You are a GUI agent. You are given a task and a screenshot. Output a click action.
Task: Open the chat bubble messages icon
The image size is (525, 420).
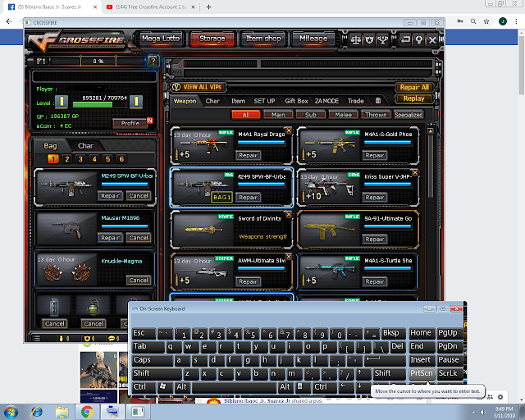(112, 338)
